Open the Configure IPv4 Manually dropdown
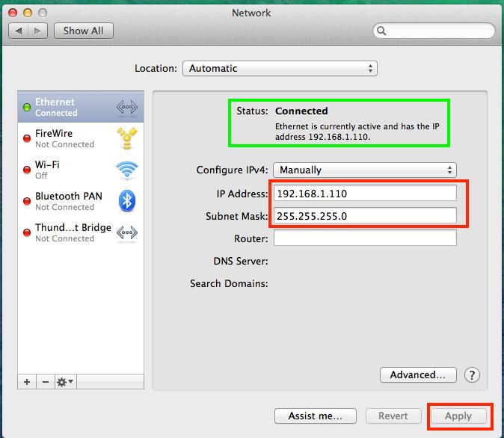This screenshot has width=504, height=438. coord(365,170)
